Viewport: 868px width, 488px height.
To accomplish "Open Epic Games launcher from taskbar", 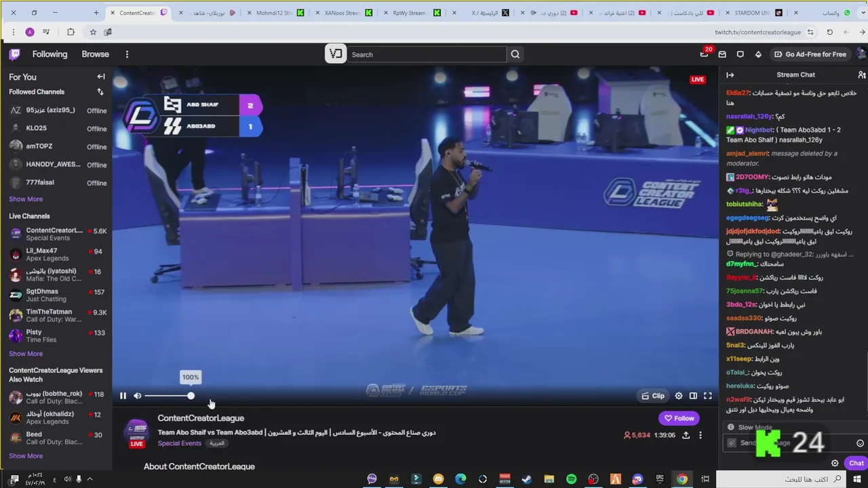I will click(659, 479).
